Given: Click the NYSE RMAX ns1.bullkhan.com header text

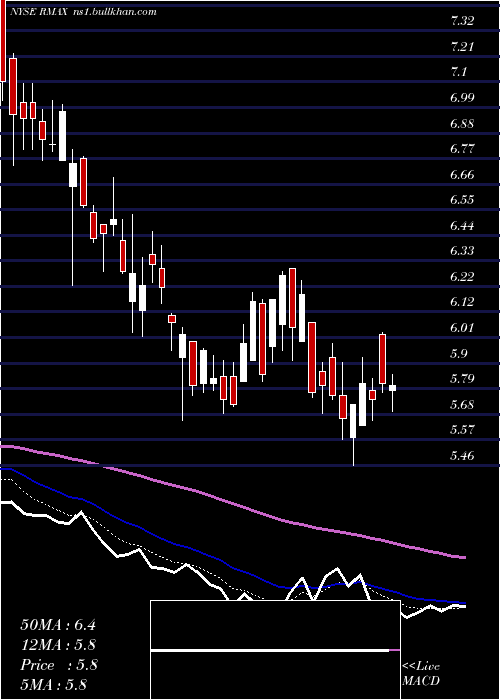Looking at the screenshot, I should tap(83, 12).
